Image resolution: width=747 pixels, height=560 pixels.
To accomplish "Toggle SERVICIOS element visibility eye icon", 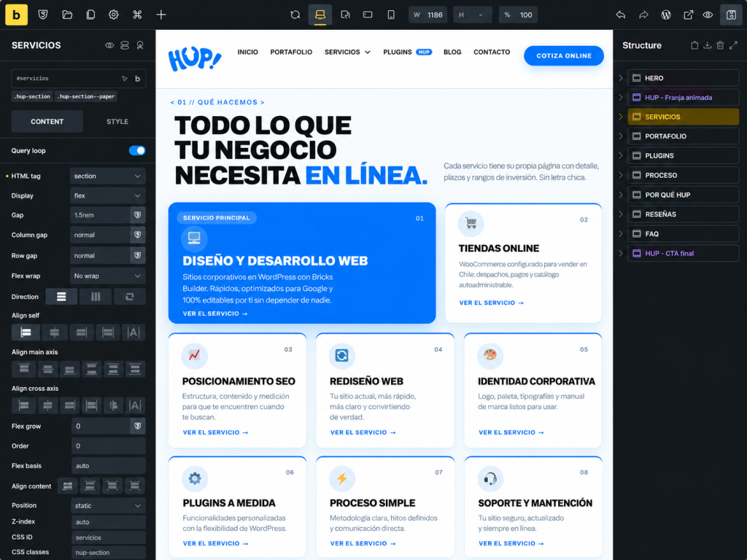I will [109, 45].
